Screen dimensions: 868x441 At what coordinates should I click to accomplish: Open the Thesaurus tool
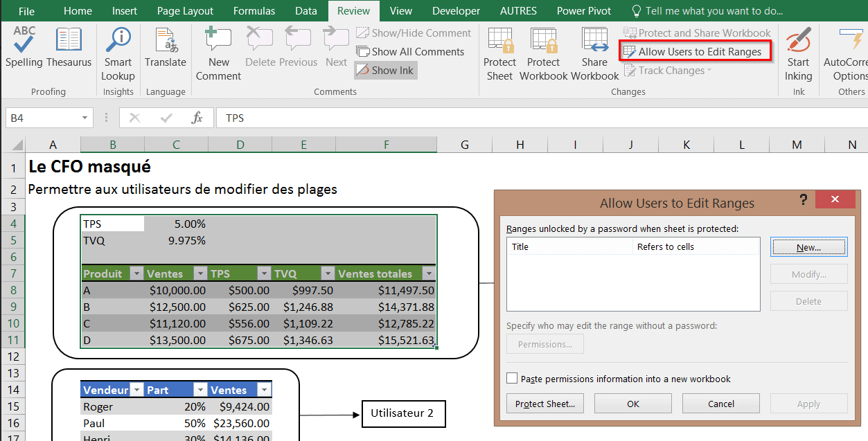coord(69,47)
